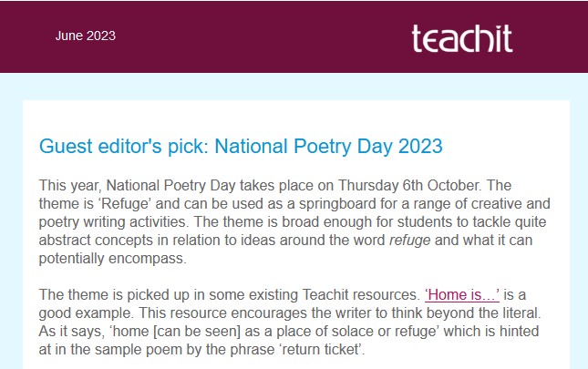Image resolution: width=588 pixels, height=369 pixels.
Task: Click the June 2023 date label
Action: (x=85, y=36)
